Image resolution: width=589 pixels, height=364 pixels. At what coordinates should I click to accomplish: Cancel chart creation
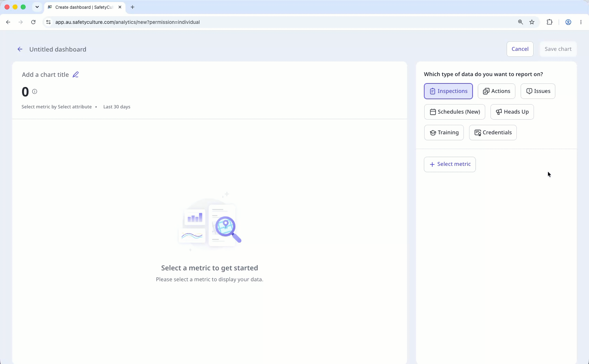[x=520, y=49]
